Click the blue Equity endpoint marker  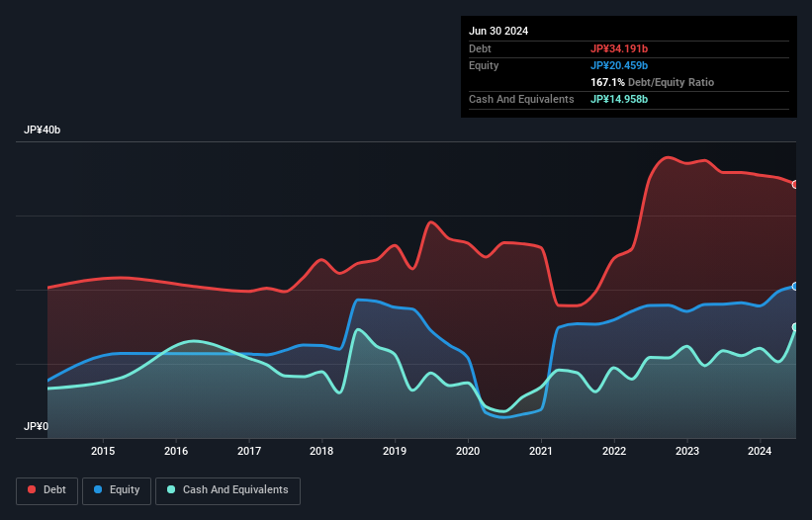click(x=795, y=286)
